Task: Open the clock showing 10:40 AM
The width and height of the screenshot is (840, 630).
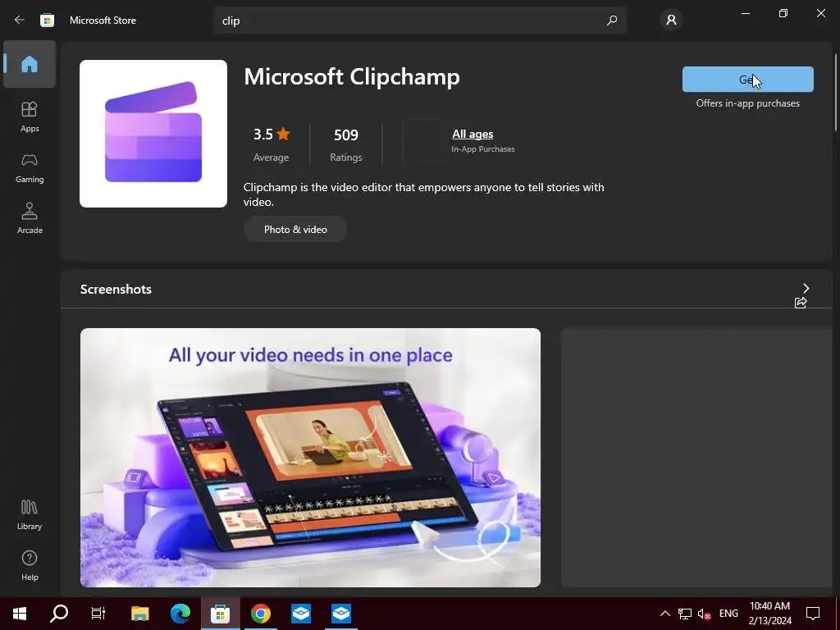Action: pyautogui.click(x=769, y=614)
